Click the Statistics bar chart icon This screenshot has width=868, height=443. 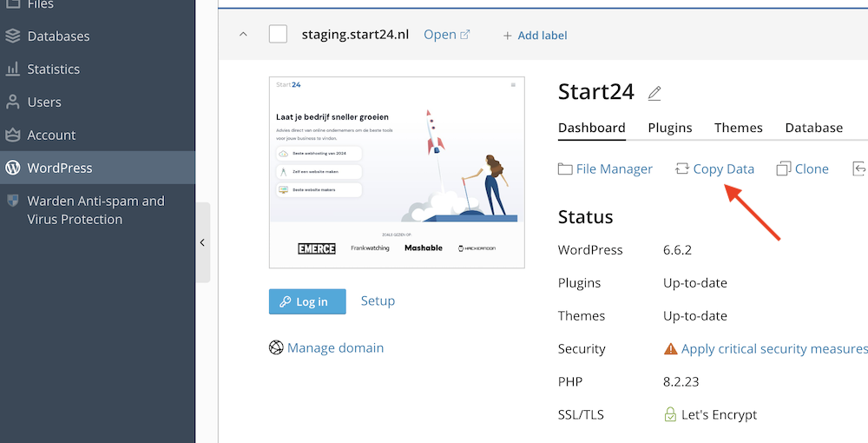coord(12,69)
